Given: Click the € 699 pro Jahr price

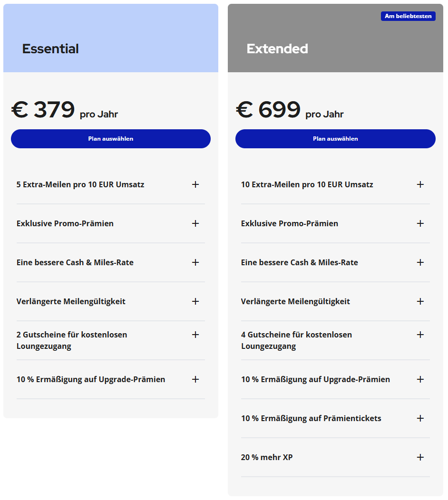Looking at the screenshot, I should coord(290,110).
